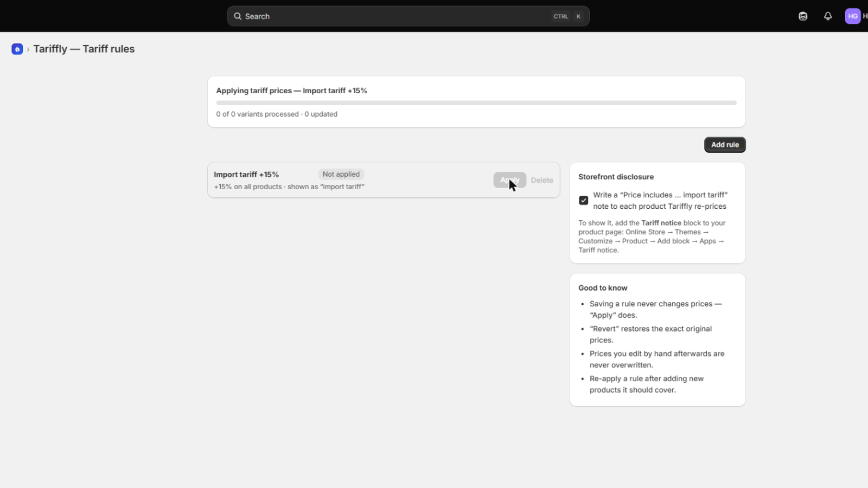The image size is (868, 488).
Task: Click the checkbox label about import tariff note
Action: [x=660, y=201]
